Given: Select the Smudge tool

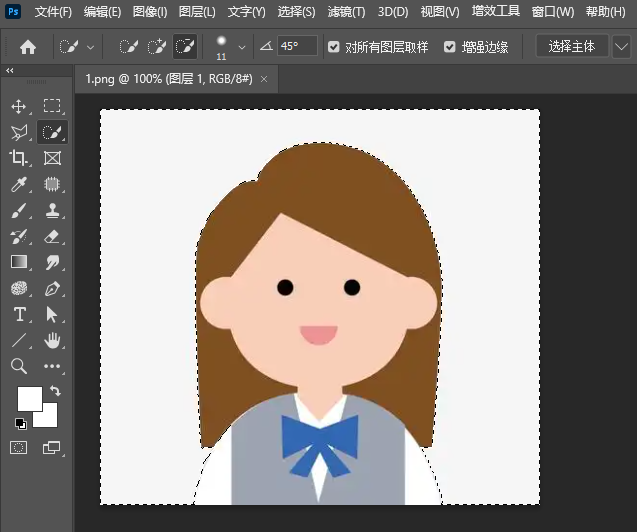Looking at the screenshot, I should coord(52,263).
